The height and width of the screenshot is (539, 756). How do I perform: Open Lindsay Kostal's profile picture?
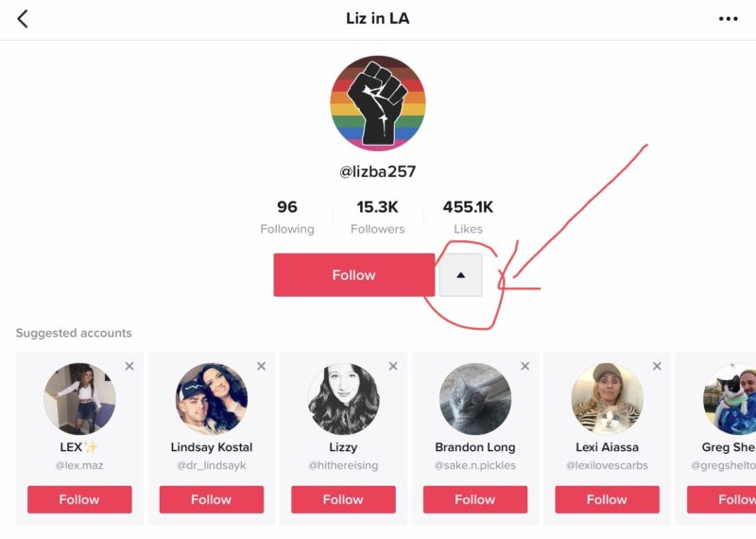coord(212,399)
